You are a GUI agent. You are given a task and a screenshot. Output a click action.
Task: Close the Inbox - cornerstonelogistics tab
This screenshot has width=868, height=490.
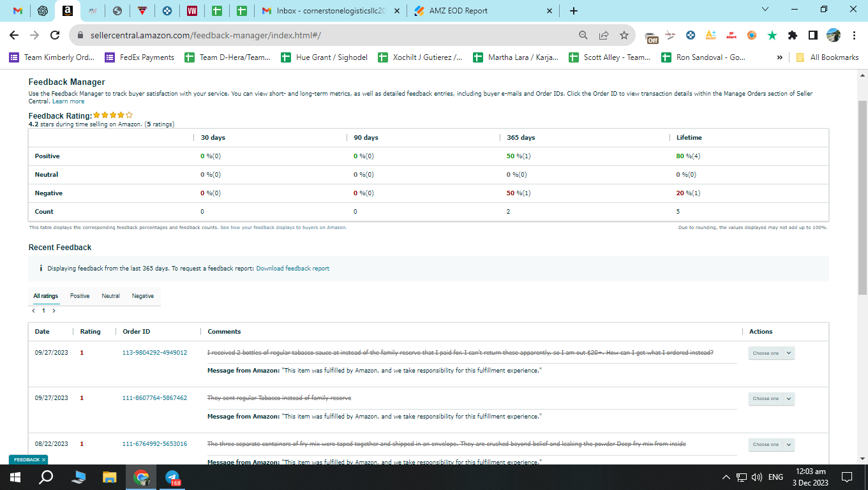396,11
